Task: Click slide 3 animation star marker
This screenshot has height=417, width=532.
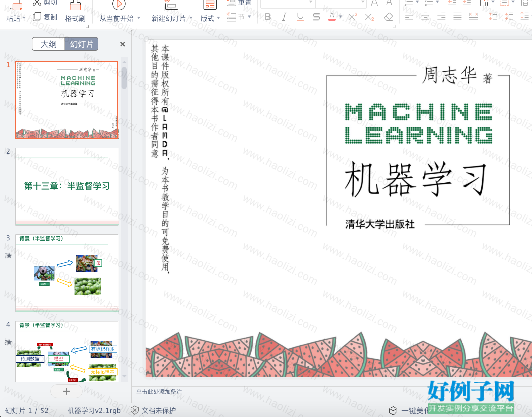Action: (9, 256)
